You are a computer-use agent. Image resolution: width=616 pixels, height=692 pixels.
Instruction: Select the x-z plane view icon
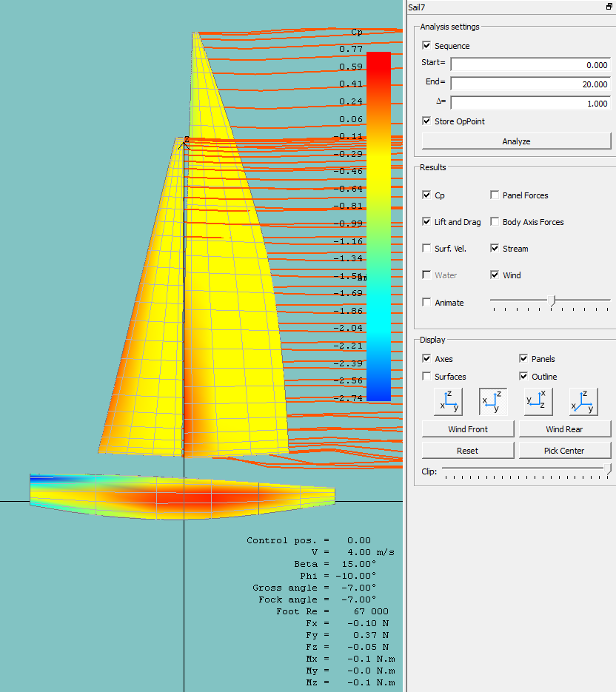pos(493,401)
